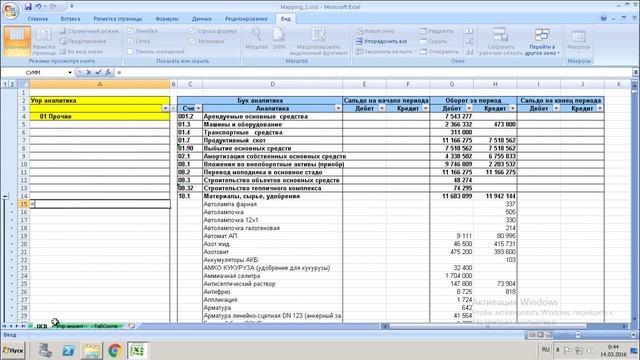Split the window (Разделить)
This screenshot has width=640, height=360.
click(x=437, y=31)
